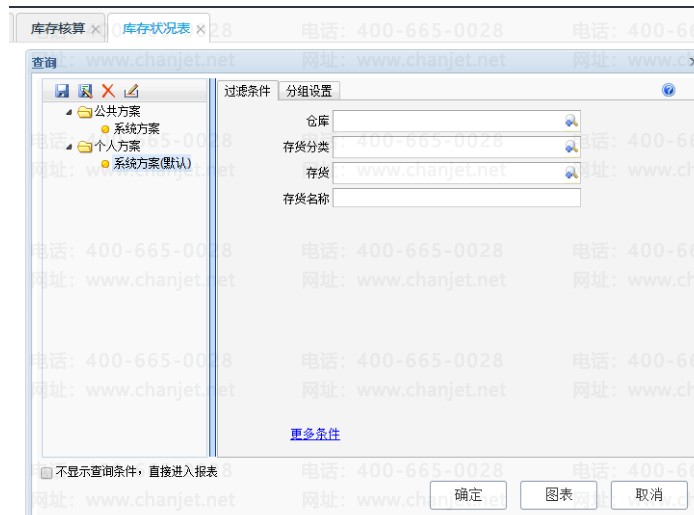Image resolution: width=694 pixels, height=515 pixels.
Task: Click the 个人方案 tree label
Action: [117, 146]
